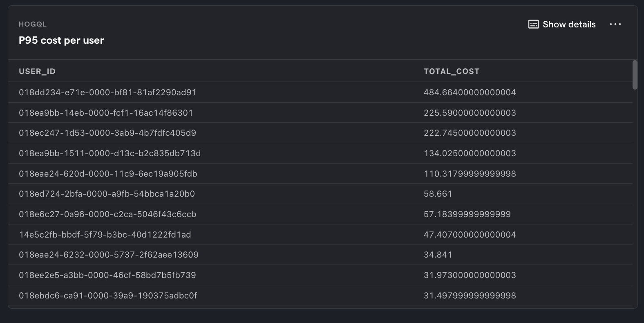Open the three-dot more options menu

[x=615, y=25]
